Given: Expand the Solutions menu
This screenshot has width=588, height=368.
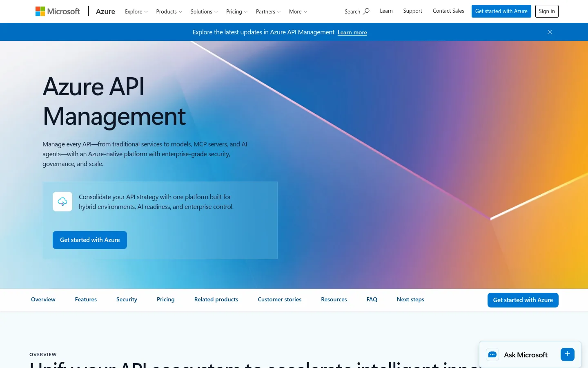Looking at the screenshot, I should (204, 11).
